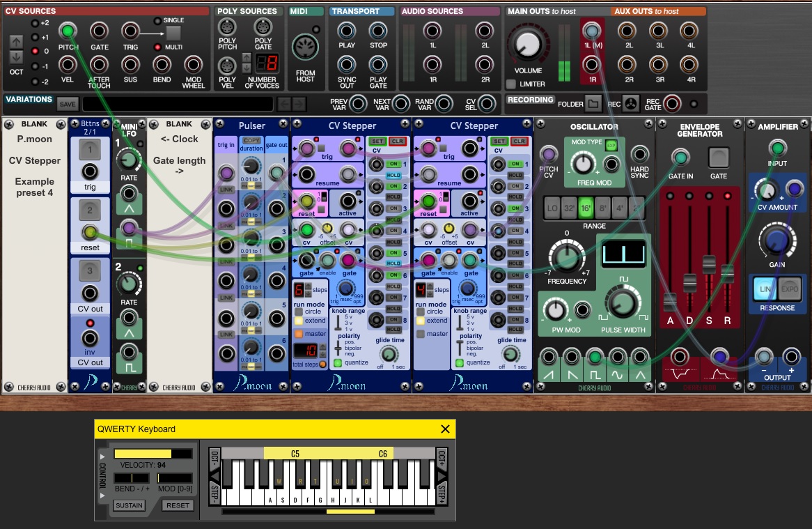Image resolution: width=812 pixels, height=529 pixels.
Task: Click the Envelope Generator manual GATE button
Action: 718,158
